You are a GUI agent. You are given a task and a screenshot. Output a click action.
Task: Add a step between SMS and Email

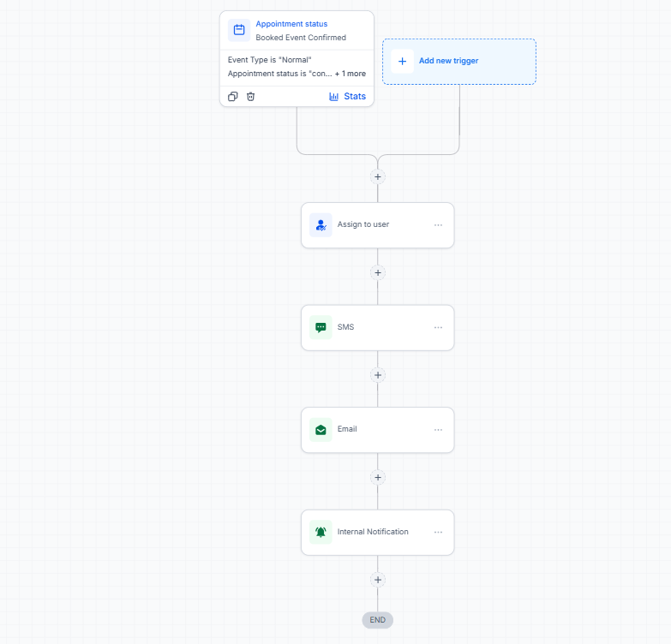pos(378,375)
